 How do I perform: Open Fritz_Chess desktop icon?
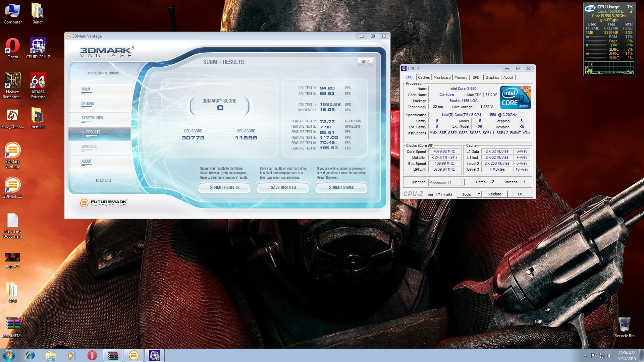coord(13,119)
